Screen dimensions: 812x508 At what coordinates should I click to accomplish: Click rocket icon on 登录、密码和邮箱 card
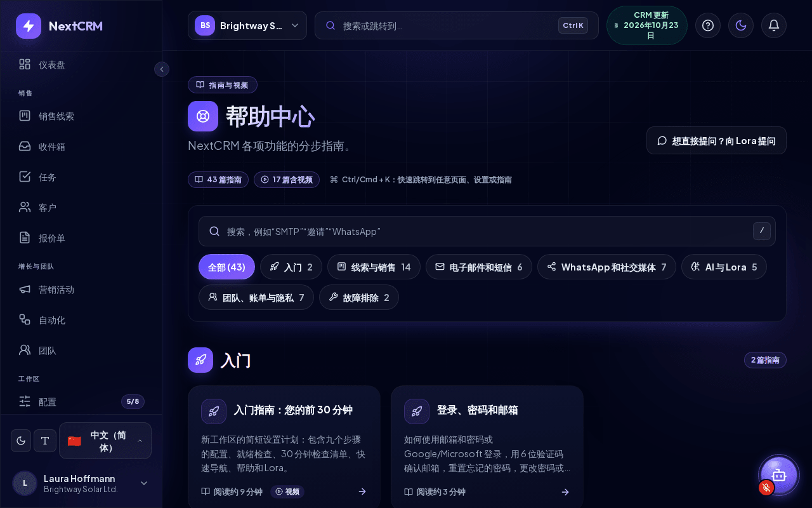[x=417, y=411]
